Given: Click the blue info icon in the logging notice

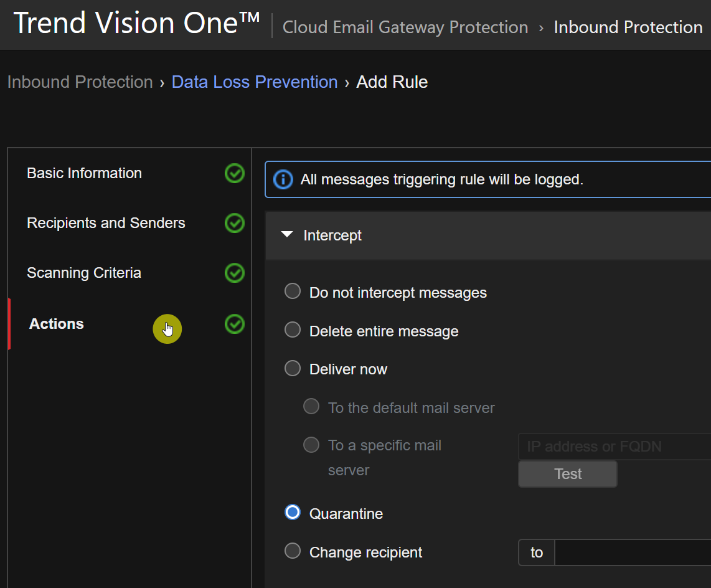Looking at the screenshot, I should 283,180.
